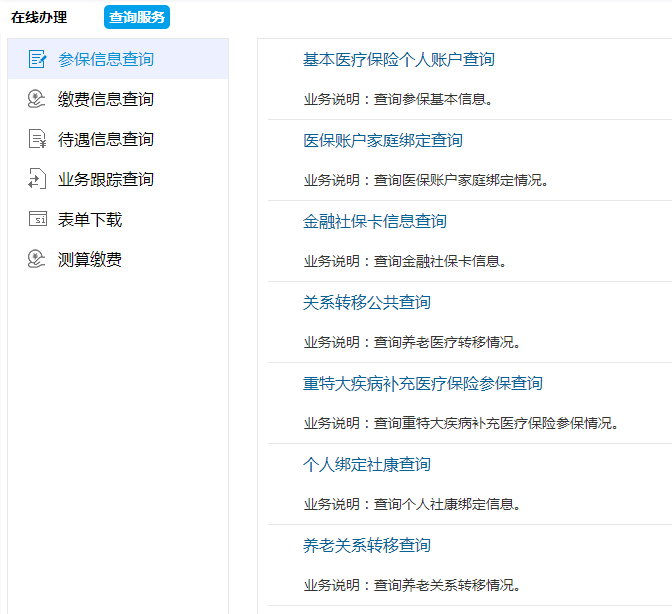Switch to the 在线办理 tab
Viewport: 672px width, 614px height.
pos(39,17)
